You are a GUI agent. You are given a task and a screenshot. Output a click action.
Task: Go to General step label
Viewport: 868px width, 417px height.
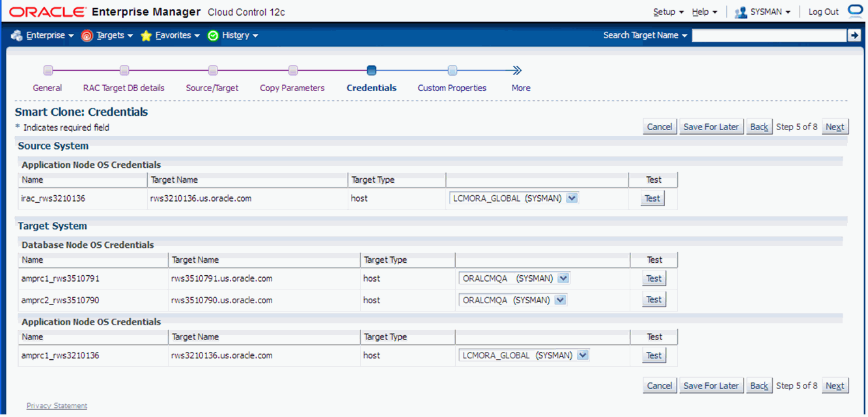coord(48,88)
